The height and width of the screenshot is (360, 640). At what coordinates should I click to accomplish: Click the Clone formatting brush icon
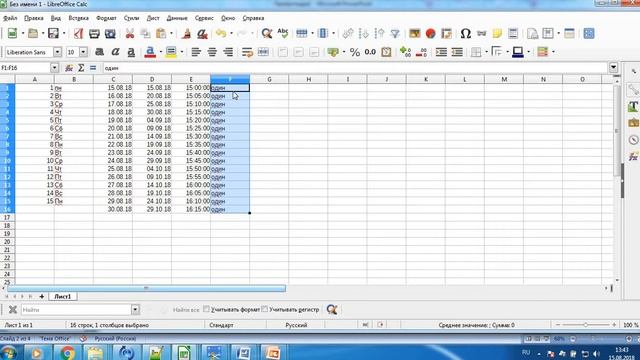(187, 33)
